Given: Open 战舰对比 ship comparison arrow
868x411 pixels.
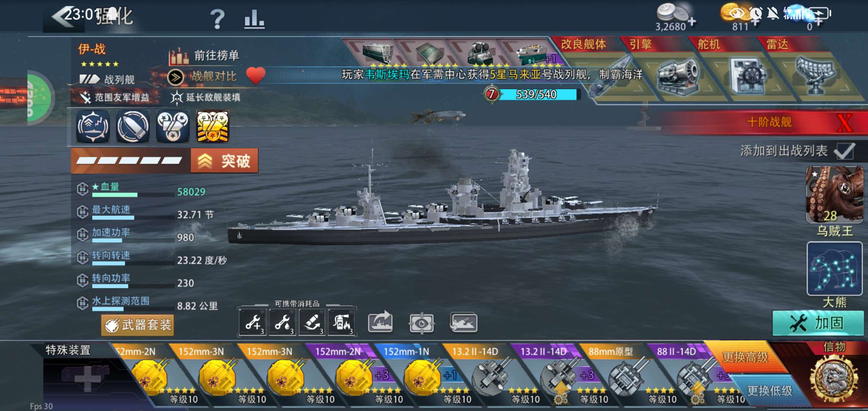Looking at the screenshot, I should pos(176,77).
